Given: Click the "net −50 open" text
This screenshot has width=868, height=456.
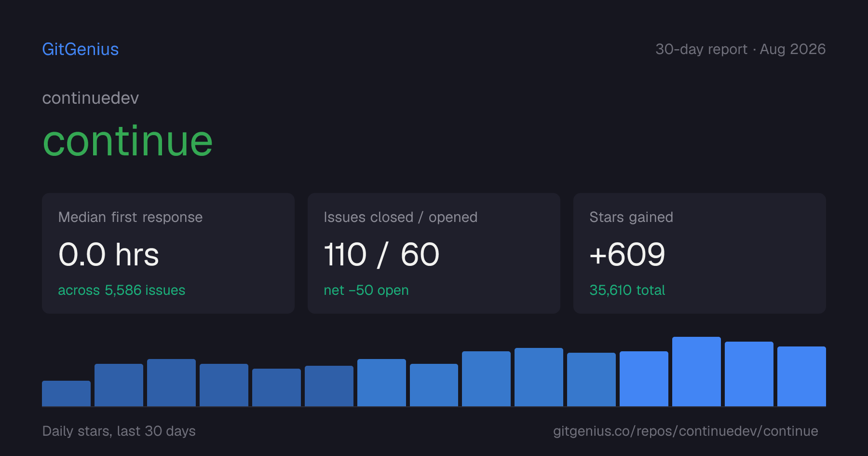Looking at the screenshot, I should point(366,290).
